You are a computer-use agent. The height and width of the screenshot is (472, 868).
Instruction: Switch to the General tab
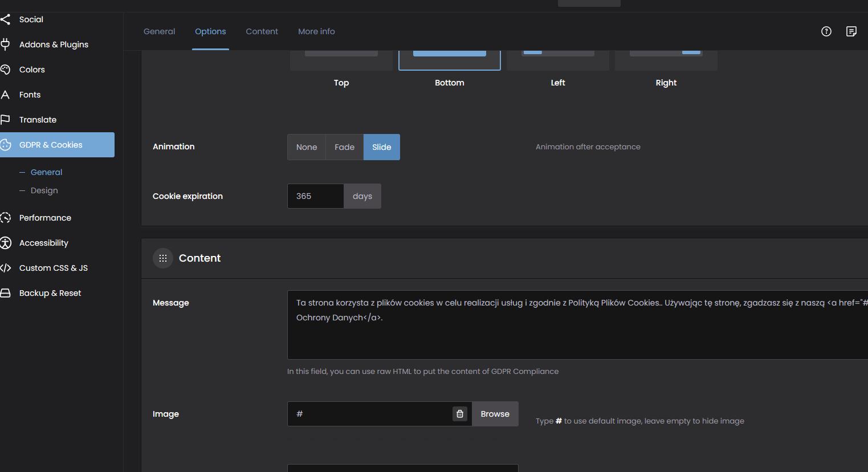160,31
